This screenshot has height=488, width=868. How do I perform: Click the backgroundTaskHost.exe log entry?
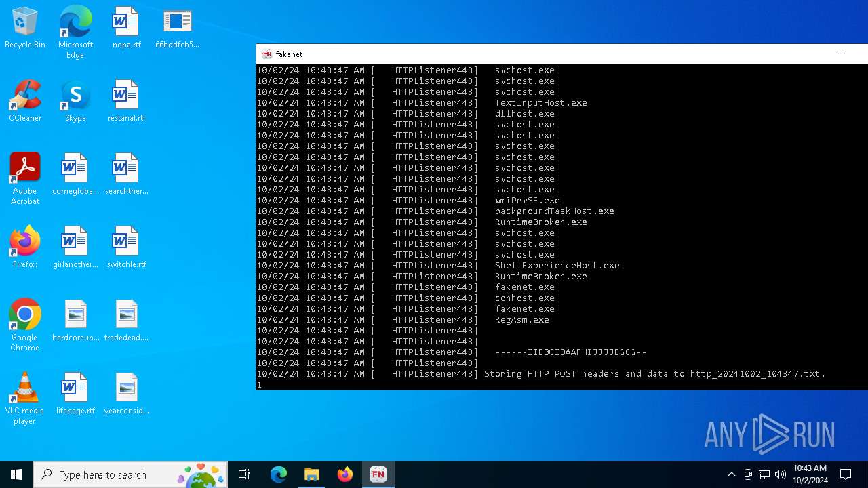[554, 211]
